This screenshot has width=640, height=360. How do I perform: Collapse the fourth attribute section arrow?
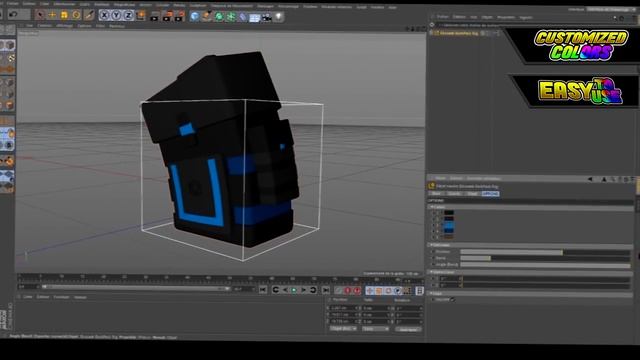pyautogui.click(x=432, y=272)
